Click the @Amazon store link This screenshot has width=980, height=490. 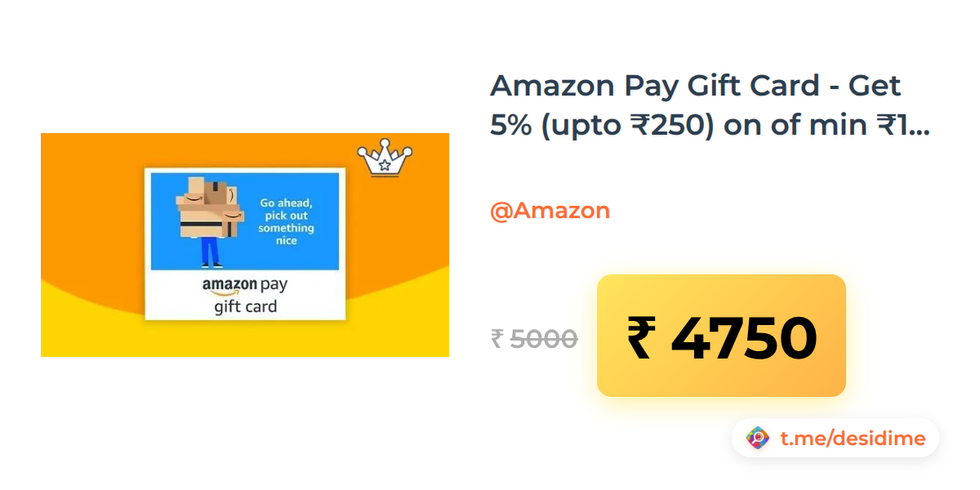tap(550, 211)
